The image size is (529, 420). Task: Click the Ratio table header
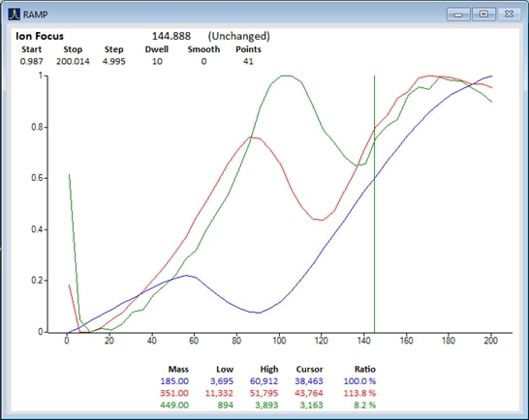[365, 369]
